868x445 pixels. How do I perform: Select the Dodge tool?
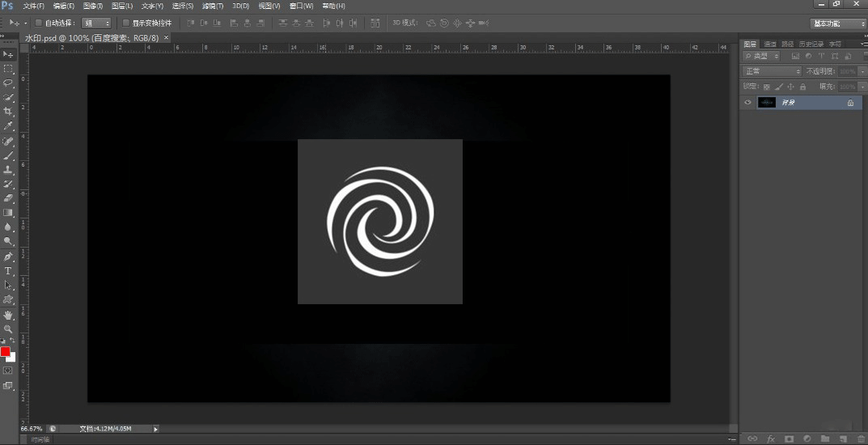point(8,241)
